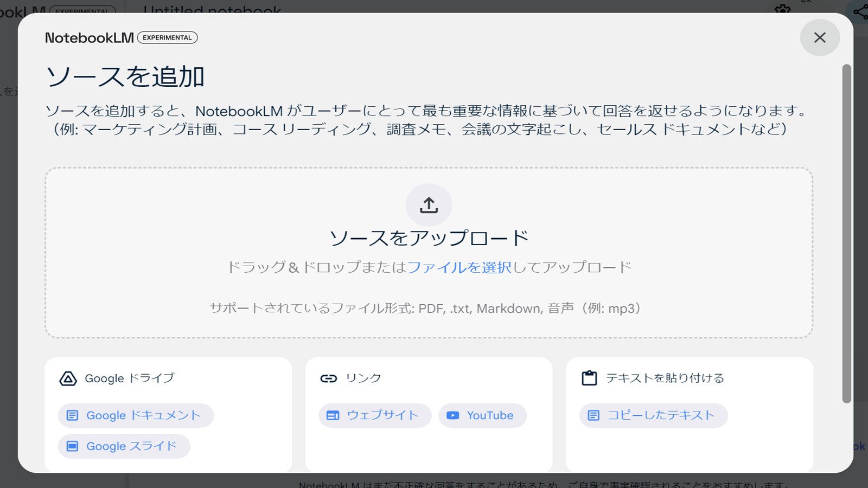The width and height of the screenshot is (868, 488).
Task: Click the NotebookLM logo
Action: tap(88, 37)
